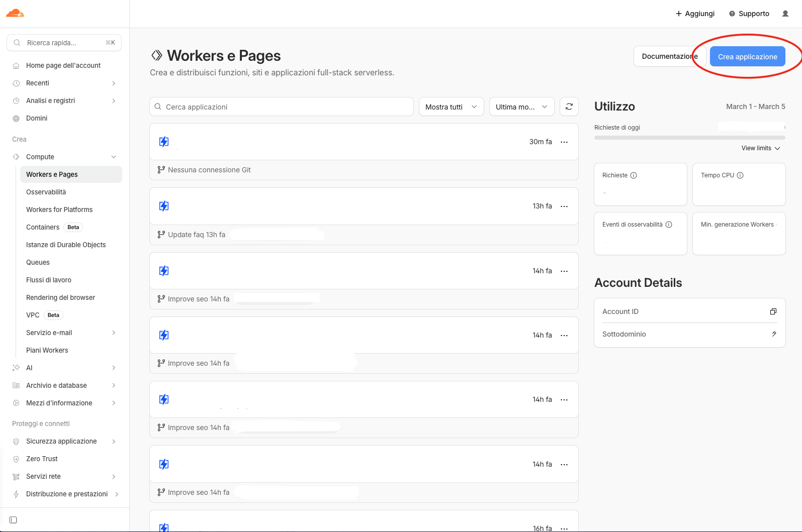Click the Home page dell'account icon

[16, 65]
